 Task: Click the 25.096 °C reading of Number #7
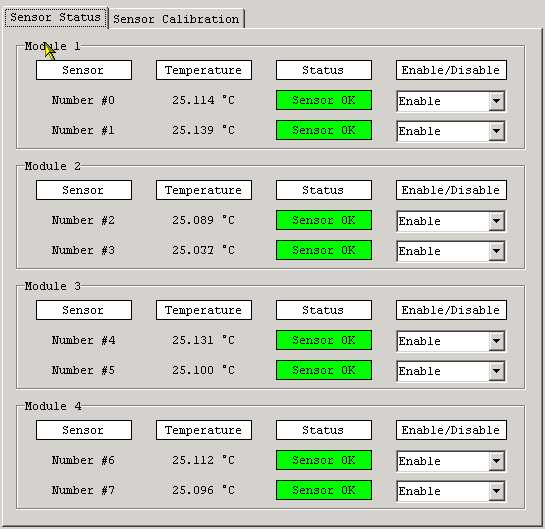coord(203,490)
